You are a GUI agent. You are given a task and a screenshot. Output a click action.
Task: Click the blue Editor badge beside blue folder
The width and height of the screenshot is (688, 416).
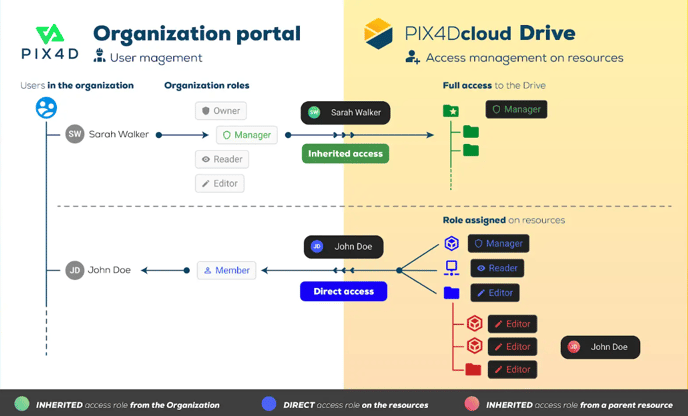pyautogui.click(x=495, y=293)
